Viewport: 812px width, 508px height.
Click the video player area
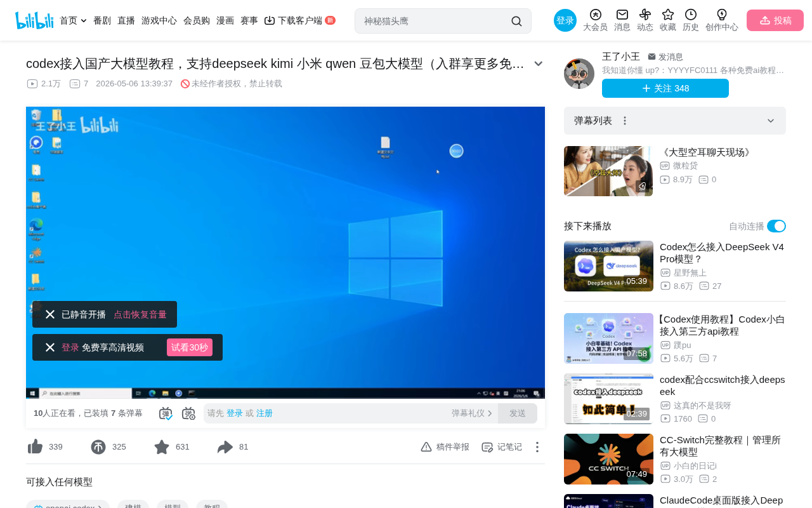coord(285,253)
